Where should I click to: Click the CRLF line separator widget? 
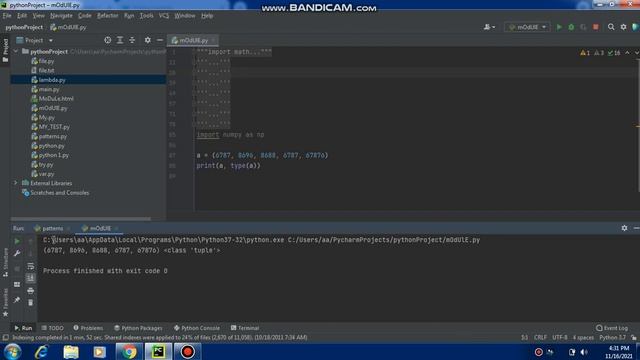[540, 338]
